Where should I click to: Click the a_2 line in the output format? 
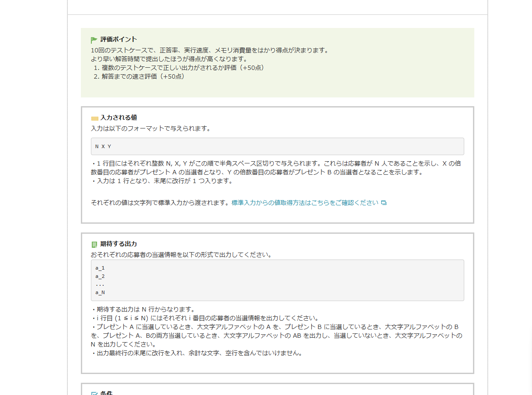point(100,276)
